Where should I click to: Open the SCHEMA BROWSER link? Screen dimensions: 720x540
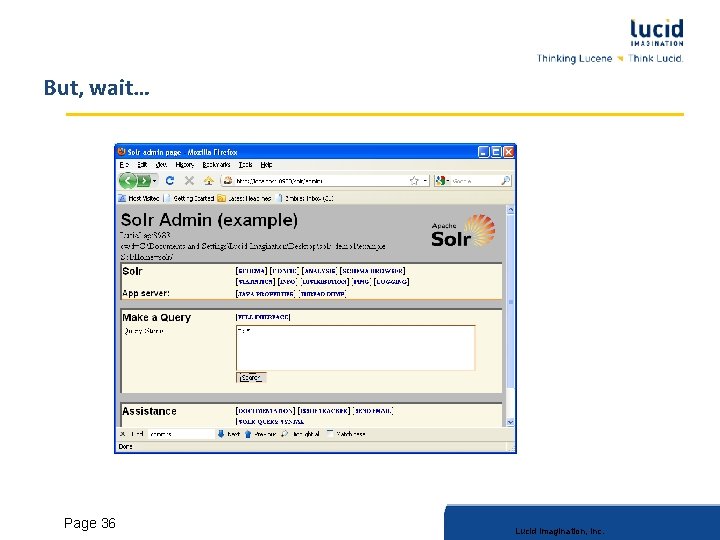(372, 271)
